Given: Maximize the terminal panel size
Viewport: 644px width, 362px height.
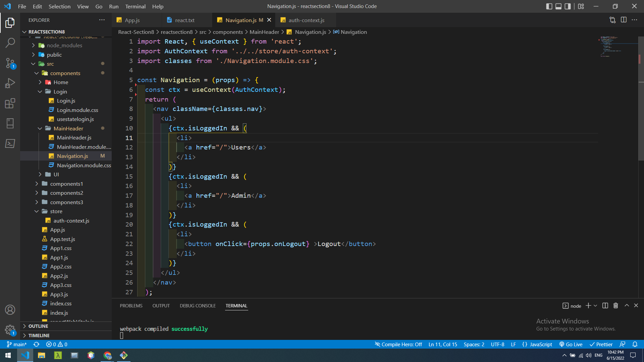Looking at the screenshot, I should 627,306.
